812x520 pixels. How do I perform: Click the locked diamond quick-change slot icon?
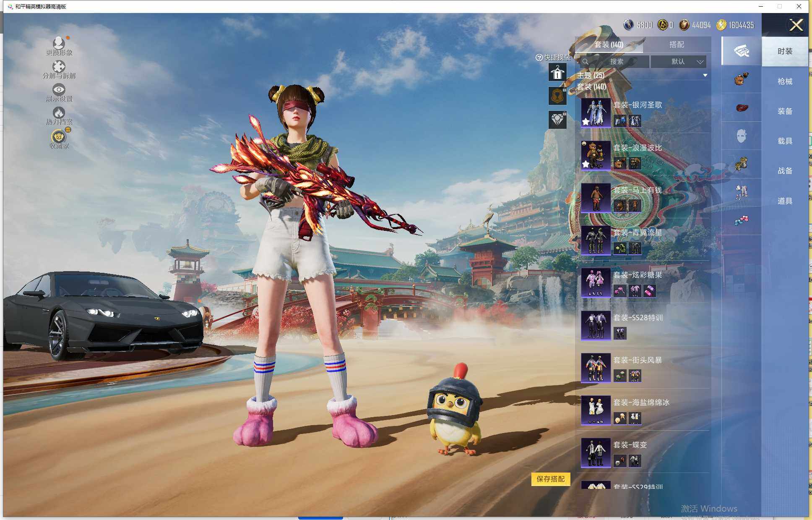[557, 120]
